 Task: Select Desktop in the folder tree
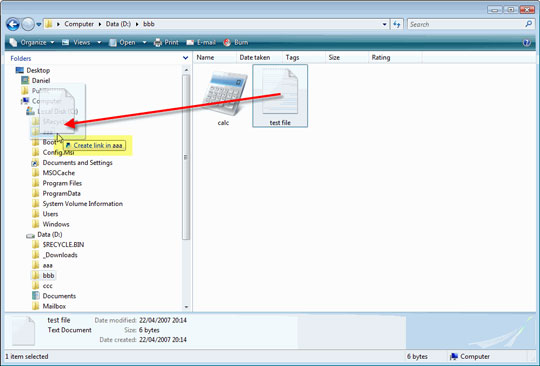[38, 70]
